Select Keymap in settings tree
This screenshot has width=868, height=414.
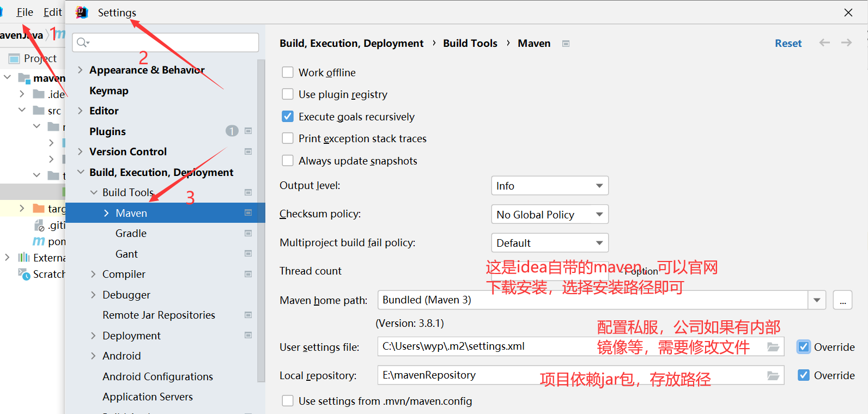tap(109, 90)
